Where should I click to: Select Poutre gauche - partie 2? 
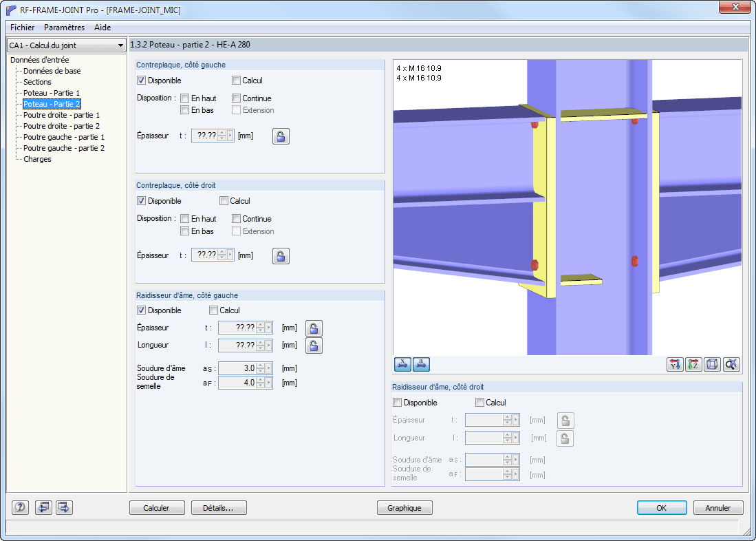[64, 148]
